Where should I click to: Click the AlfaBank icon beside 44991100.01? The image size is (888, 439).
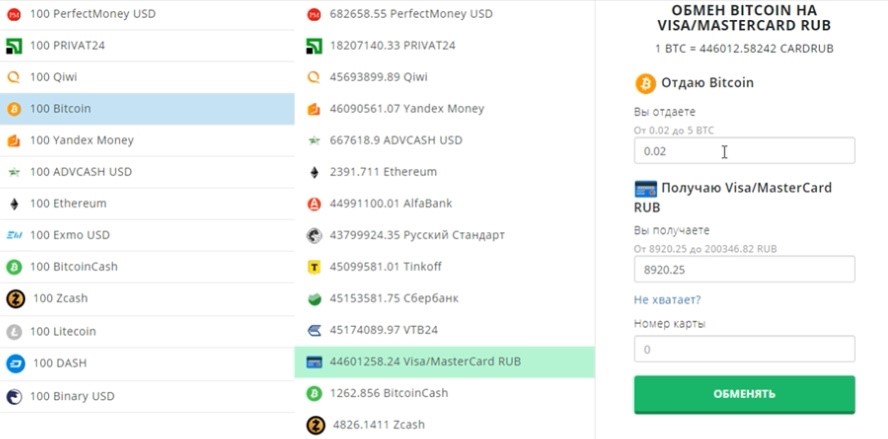coord(314,204)
